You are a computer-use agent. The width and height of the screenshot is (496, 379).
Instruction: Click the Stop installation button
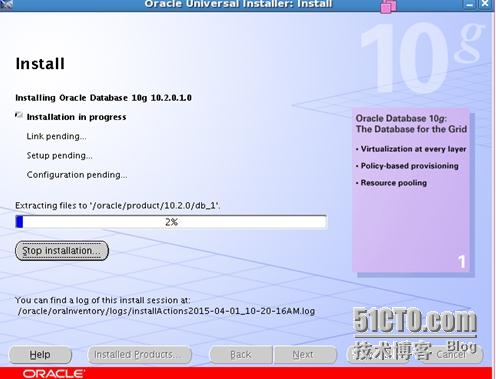tap(62, 251)
